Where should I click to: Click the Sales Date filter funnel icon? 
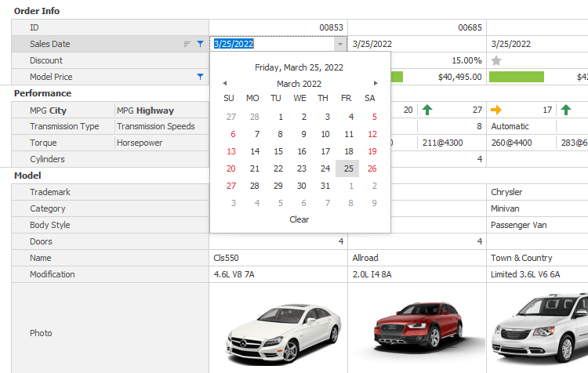(200, 45)
